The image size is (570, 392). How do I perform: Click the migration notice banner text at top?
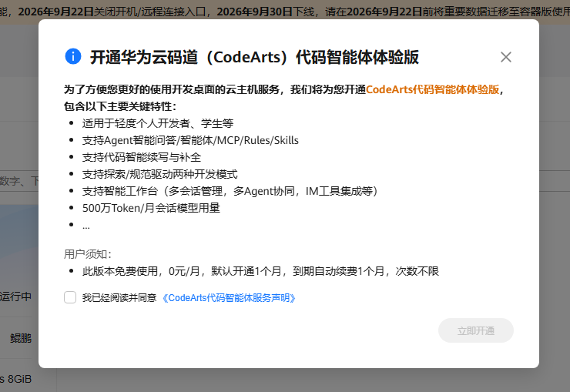click(x=285, y=12)
